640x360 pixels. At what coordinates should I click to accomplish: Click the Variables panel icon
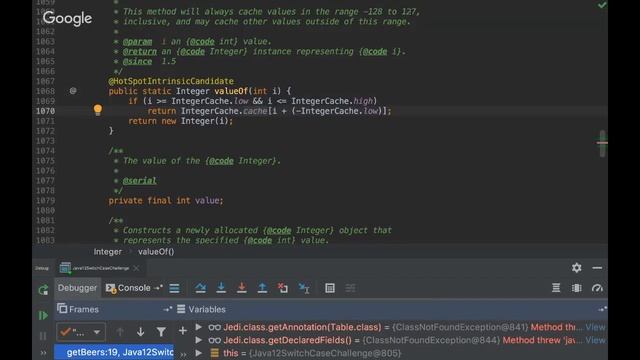[181, 309]
